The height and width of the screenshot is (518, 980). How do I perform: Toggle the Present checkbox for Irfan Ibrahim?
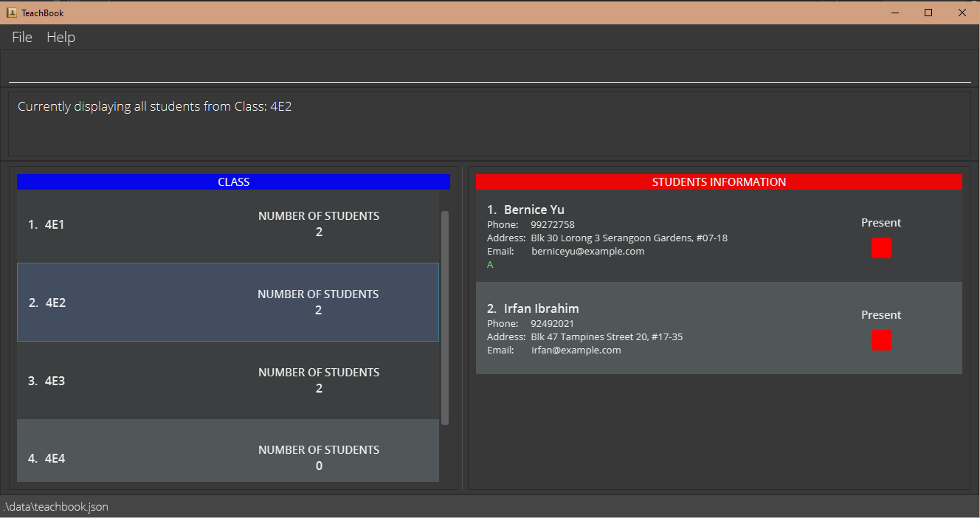881,340
